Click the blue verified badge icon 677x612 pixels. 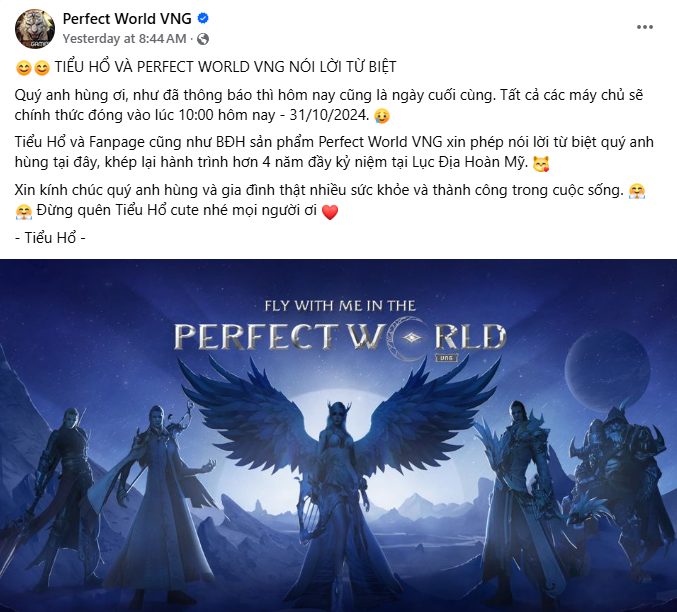[x=203, y=18]
